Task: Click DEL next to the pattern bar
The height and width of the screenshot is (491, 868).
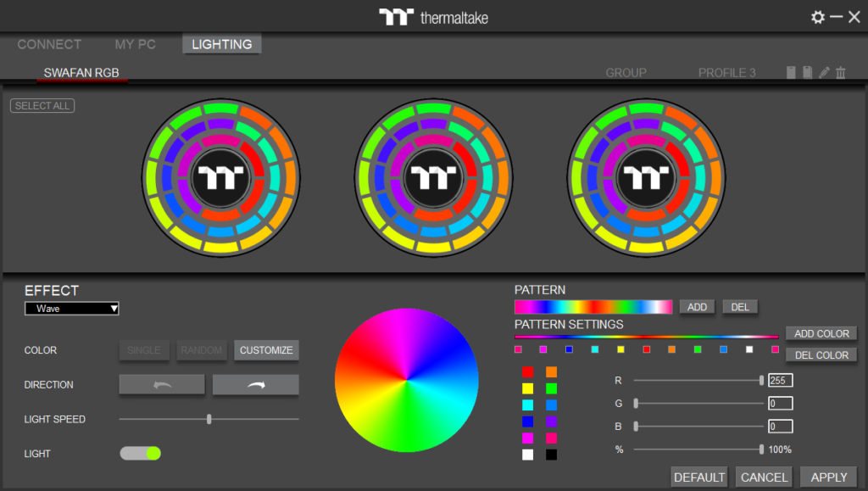Action: pyautogui.click(x=740, y=307)
